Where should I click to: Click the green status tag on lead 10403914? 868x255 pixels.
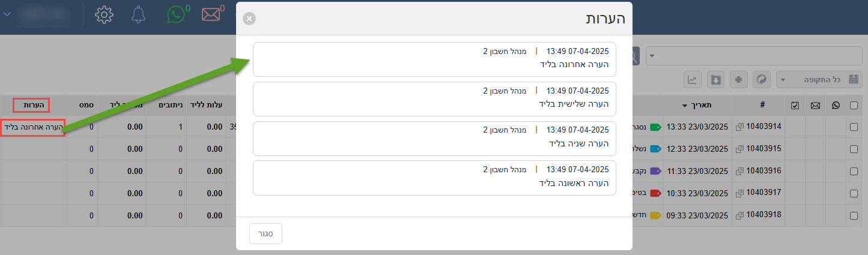point(655,127)
